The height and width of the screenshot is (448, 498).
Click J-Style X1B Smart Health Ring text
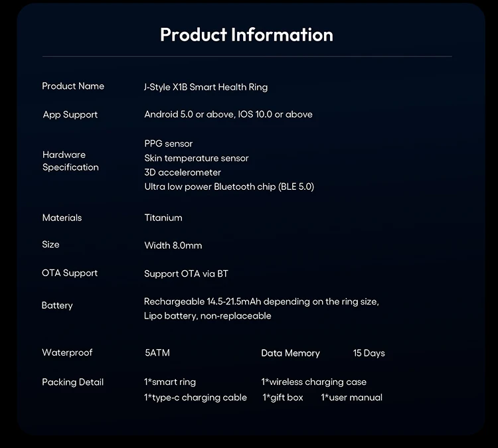pyautogui.click(x=206, y=87)
